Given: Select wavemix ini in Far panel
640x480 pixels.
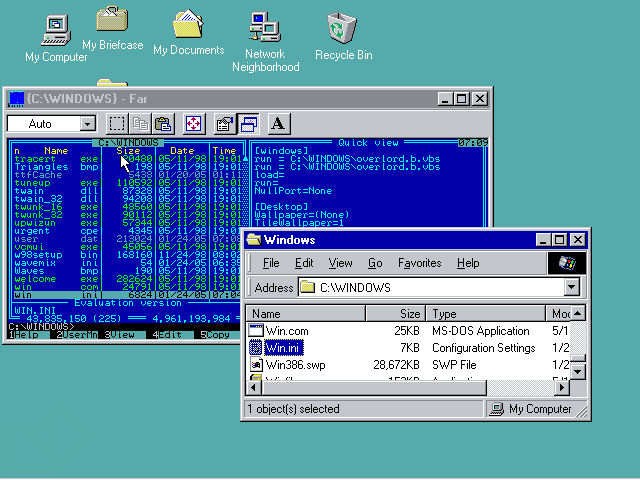Looking at the screenshot, I should coord(56,263).
